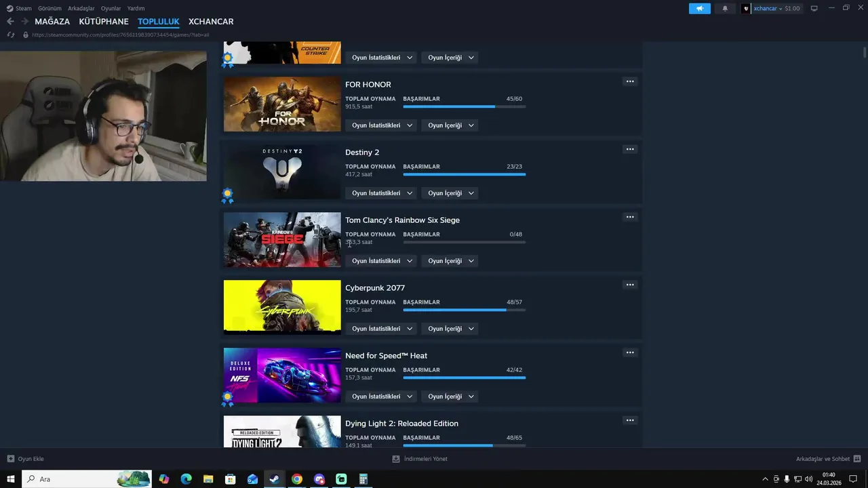Click the FOR HONOR achievements progress bar
Screen dimensions: 868x488
(464, 106)
